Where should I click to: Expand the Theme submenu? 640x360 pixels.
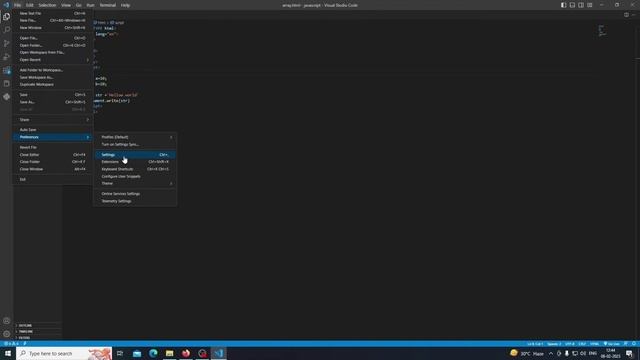pos(136,183)
